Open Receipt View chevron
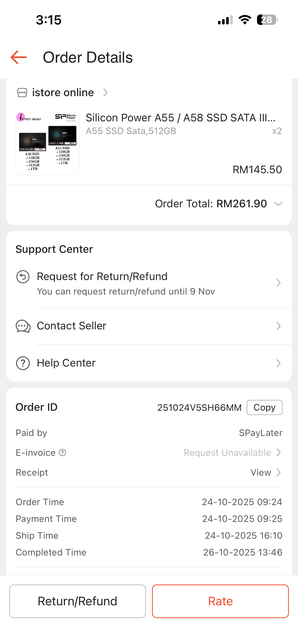The image size is (298, 644). [x=278, y=473]
